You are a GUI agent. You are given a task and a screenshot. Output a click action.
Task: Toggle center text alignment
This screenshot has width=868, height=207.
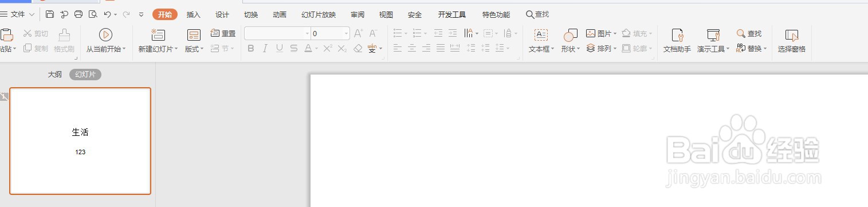tap(412, 49)
